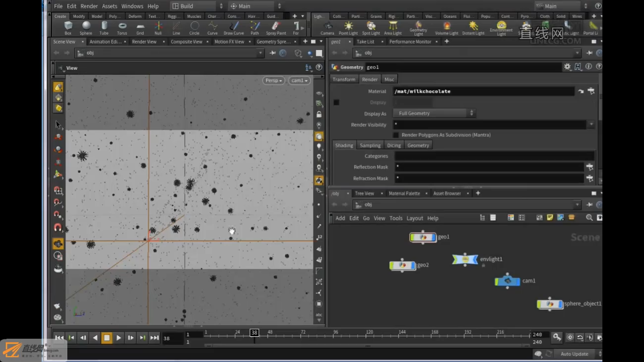644x362 pixels.
Task: Step forward one frame
Action: point(130,338)
